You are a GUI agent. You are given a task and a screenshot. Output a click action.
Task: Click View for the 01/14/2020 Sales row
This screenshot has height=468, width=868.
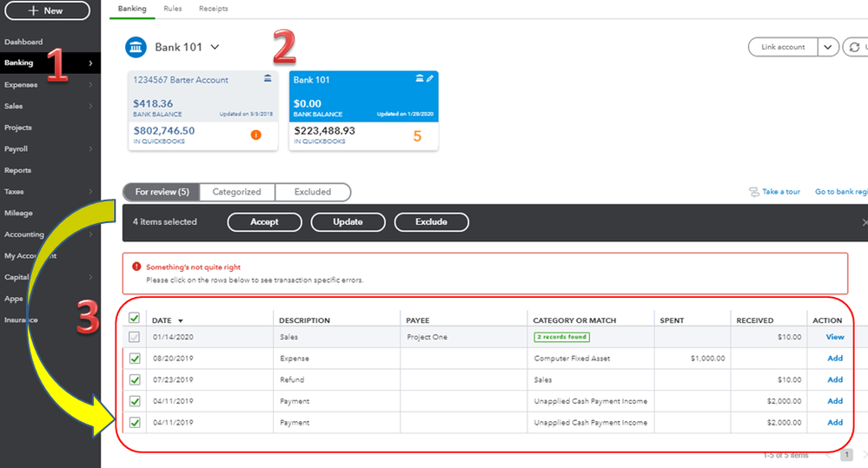pyautogui.click(x=835, y=337)
